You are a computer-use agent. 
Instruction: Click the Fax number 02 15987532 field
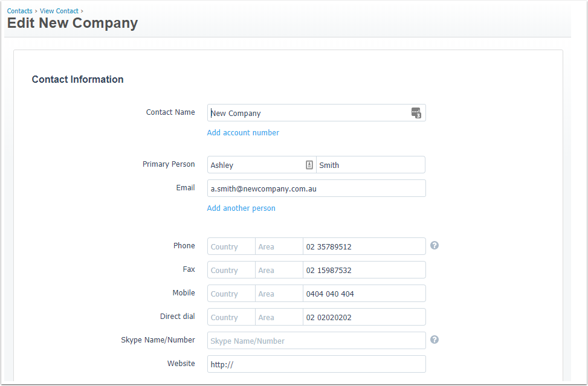(364, 270)
